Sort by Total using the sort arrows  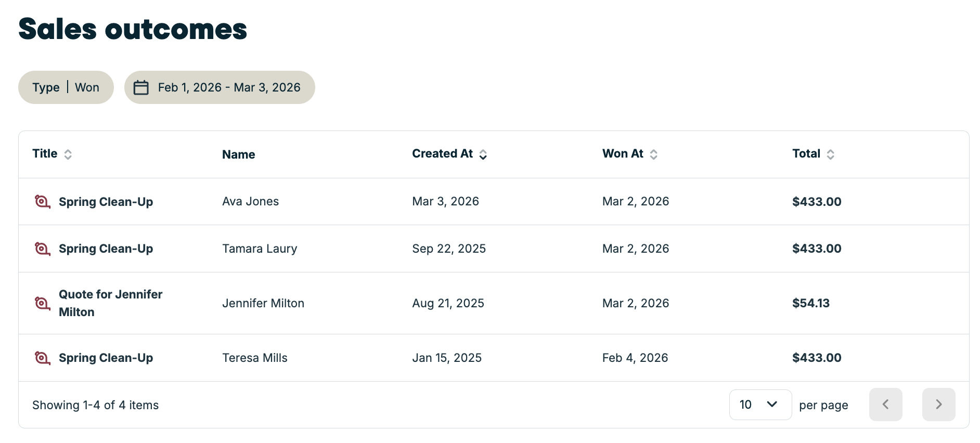tap(831, 154)
